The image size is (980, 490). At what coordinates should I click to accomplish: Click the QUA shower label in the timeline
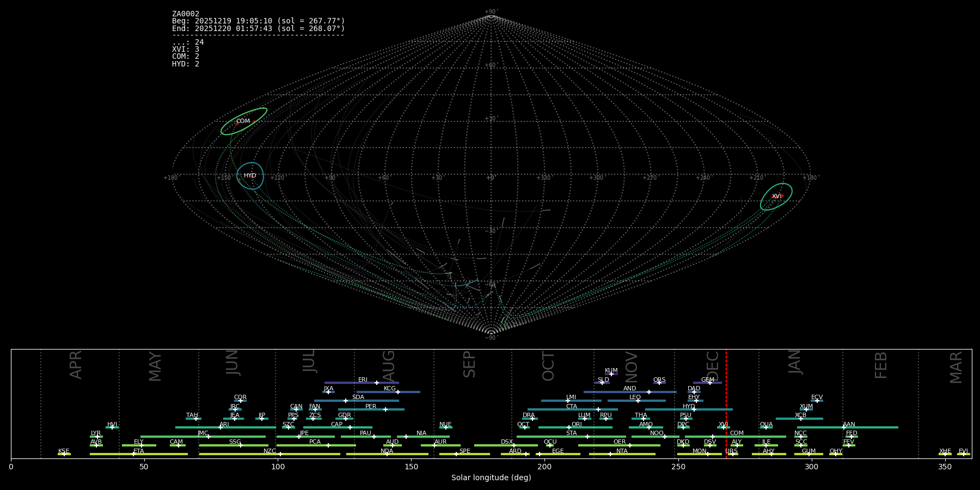[766, 425]
